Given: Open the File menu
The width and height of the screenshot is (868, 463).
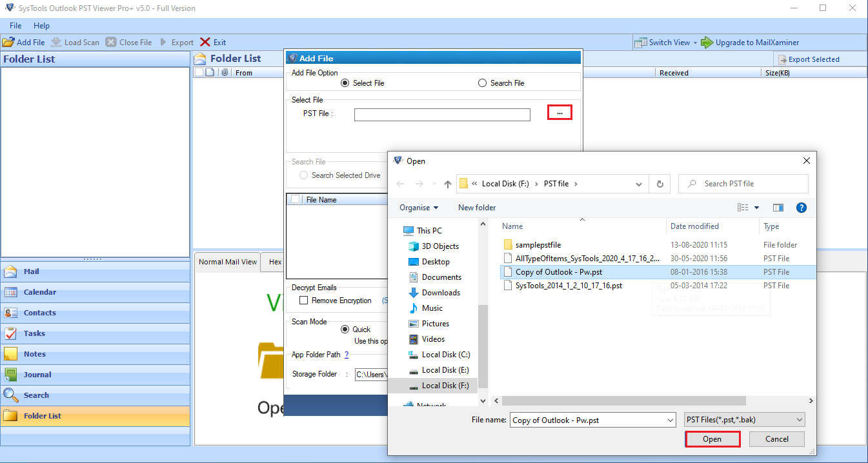Looking at the screenshot, I should 15,26.
